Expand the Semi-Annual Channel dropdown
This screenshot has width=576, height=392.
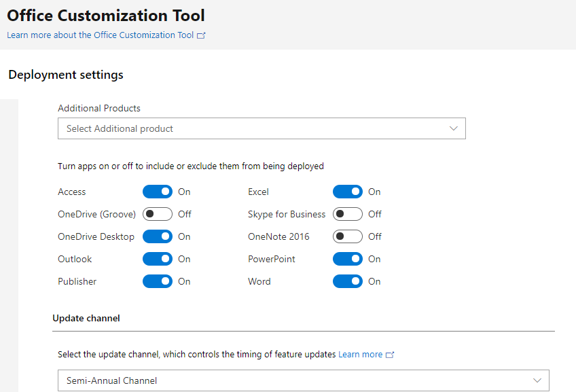click(300, 380)
